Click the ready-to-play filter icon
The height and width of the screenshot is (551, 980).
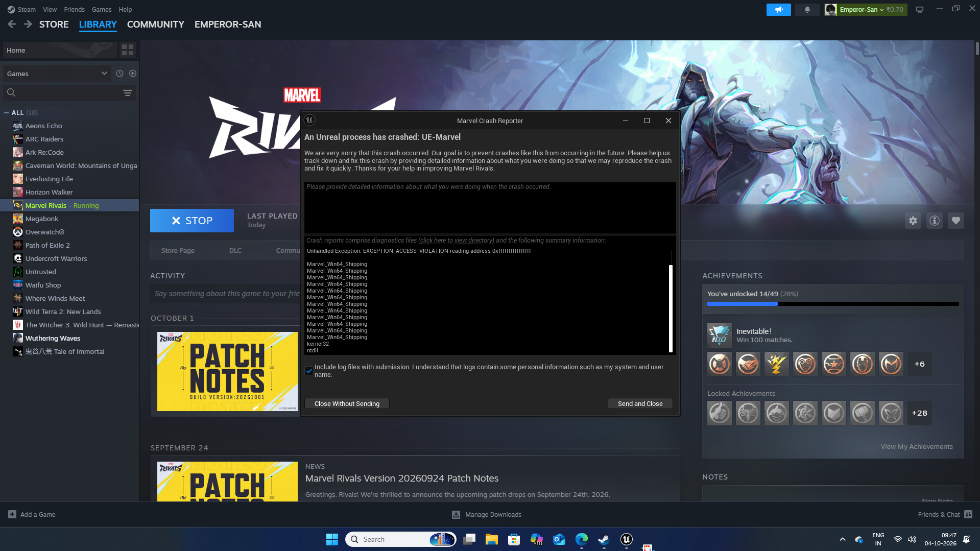pyautogui.click(x=133, y=74)
